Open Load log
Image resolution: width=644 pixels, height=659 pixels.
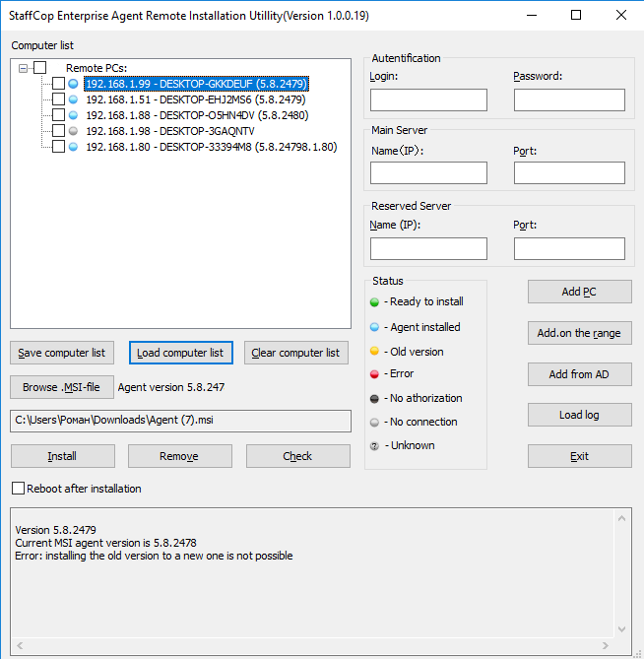pyautogui.click(x=579, y=415)
